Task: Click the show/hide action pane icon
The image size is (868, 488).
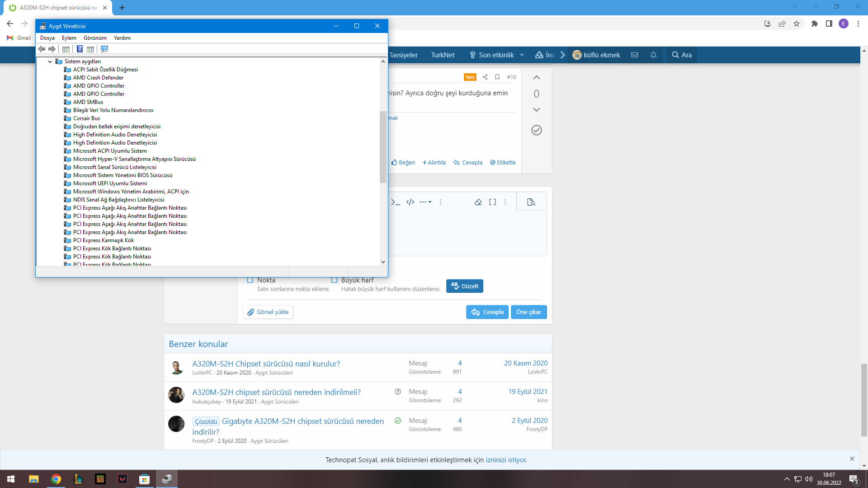Action: point(90,49)
